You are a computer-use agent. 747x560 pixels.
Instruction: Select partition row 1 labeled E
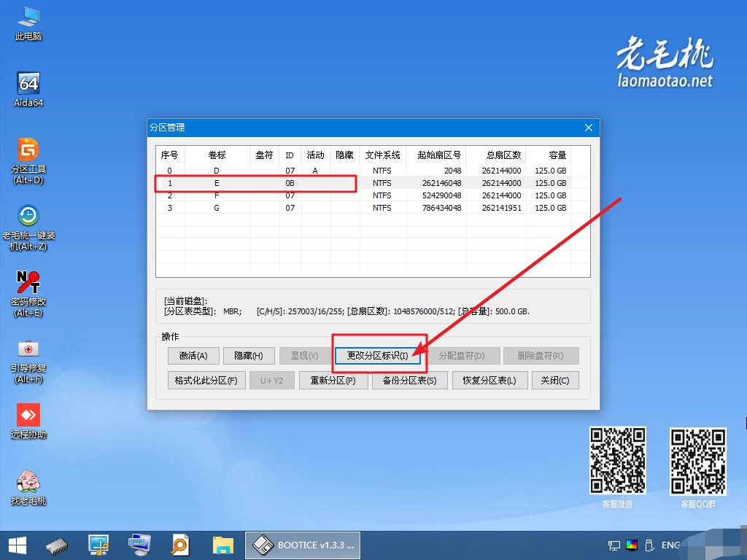pyautogui.click(x=363, y=183)
